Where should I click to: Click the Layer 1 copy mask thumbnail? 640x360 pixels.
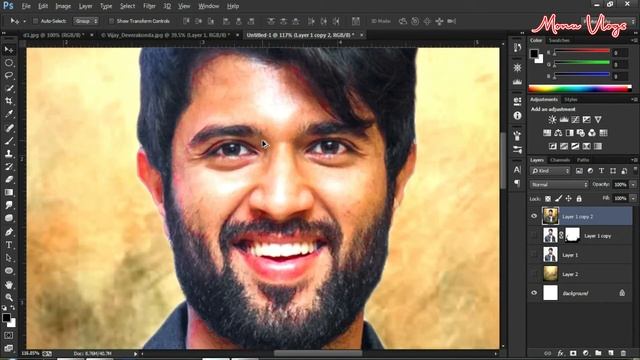coord(572,235)
